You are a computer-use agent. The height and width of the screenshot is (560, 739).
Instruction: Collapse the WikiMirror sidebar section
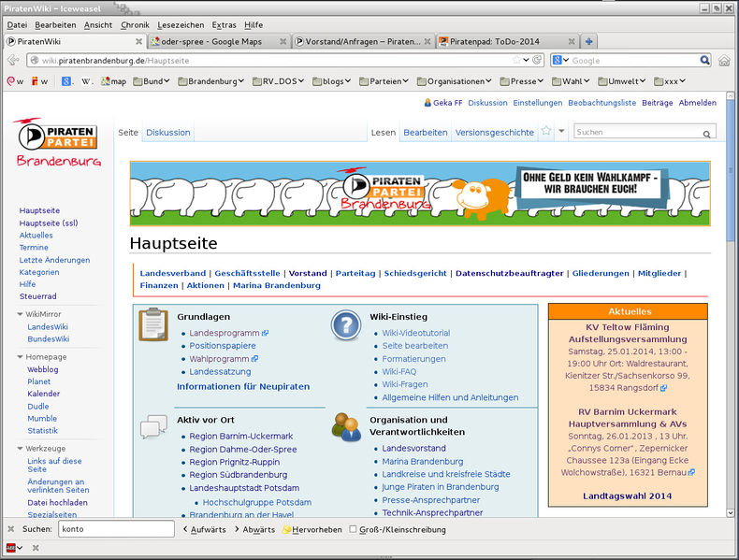[x=21, y=314]
